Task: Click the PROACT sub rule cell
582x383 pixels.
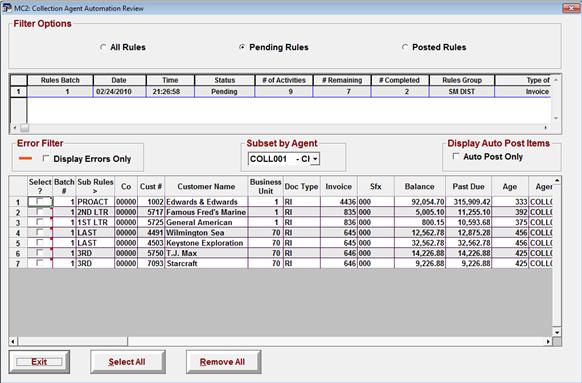Action: 95,202
